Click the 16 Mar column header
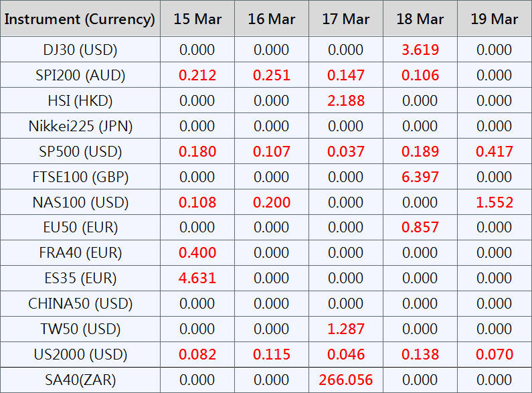 coord(272,19)
